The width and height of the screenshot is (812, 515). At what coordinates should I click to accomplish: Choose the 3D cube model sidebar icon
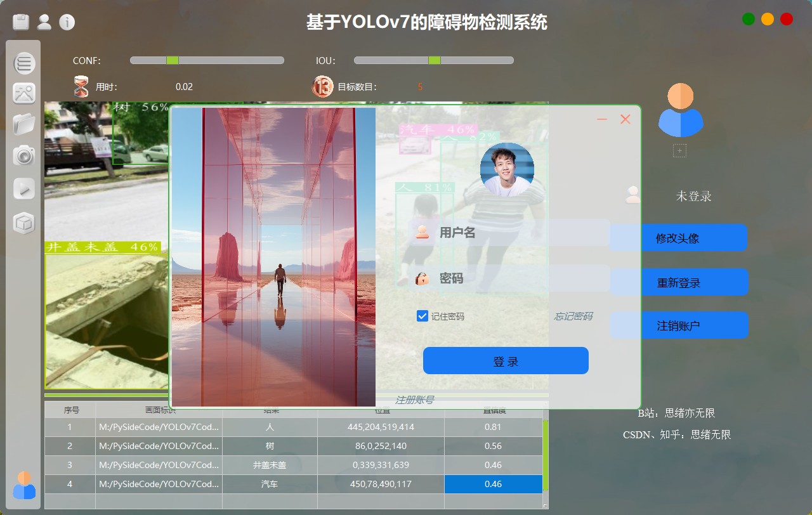24,223
